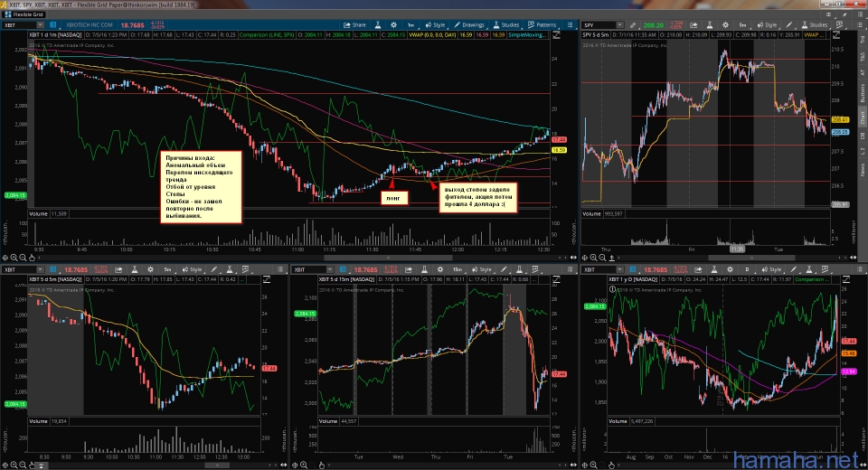Expand symbol dropdown arrow in main XBIT chart
The width and height of the screenshot is (868, 470).
[41, 25]
